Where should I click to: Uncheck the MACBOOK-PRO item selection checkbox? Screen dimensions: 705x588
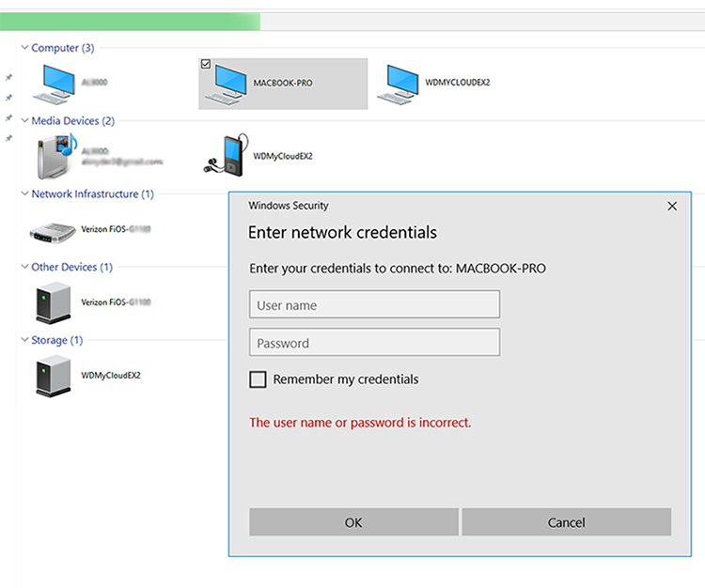(206, 64)
